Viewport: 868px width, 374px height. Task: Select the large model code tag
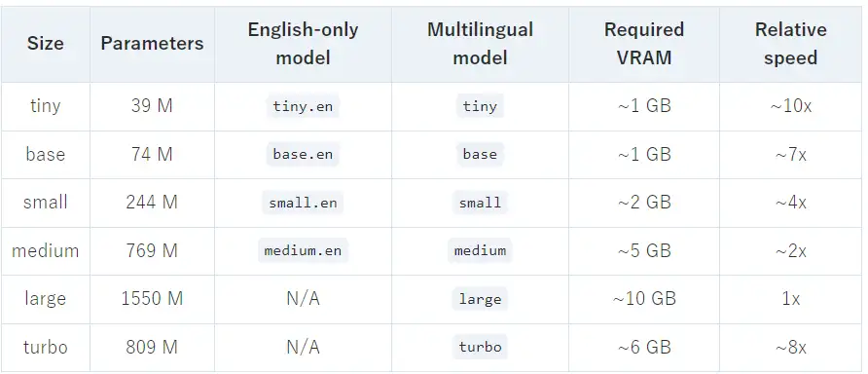(480, 299)
